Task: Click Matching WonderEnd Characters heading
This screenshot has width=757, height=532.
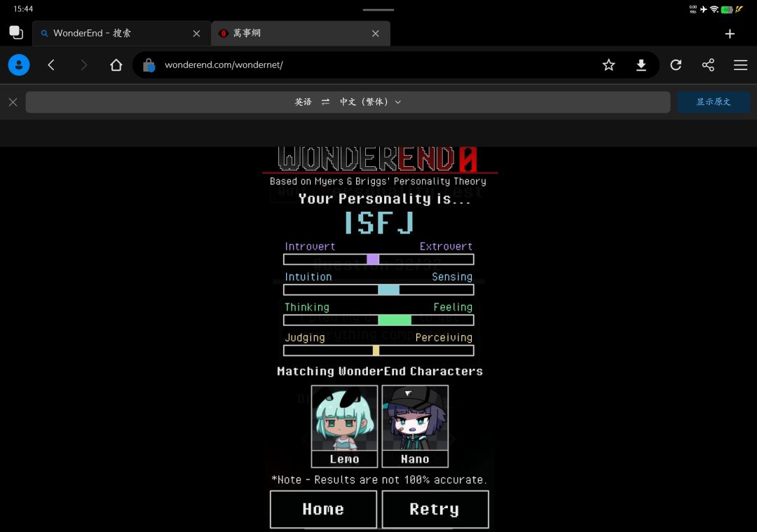Action: pos(379,371)
